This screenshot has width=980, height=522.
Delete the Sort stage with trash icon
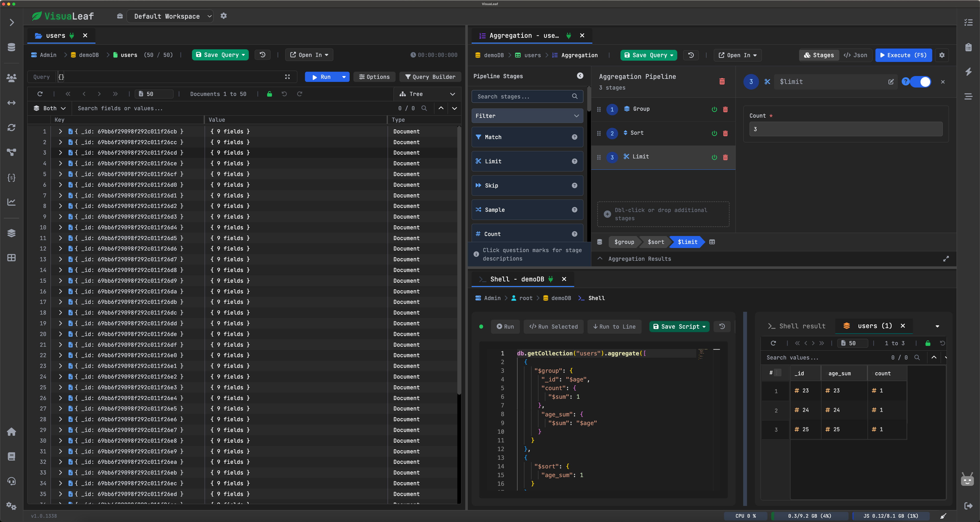coord(725,133)
